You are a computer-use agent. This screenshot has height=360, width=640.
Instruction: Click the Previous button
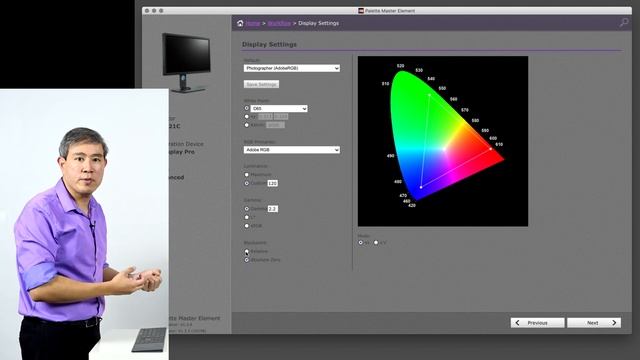[x=538, y=323]
